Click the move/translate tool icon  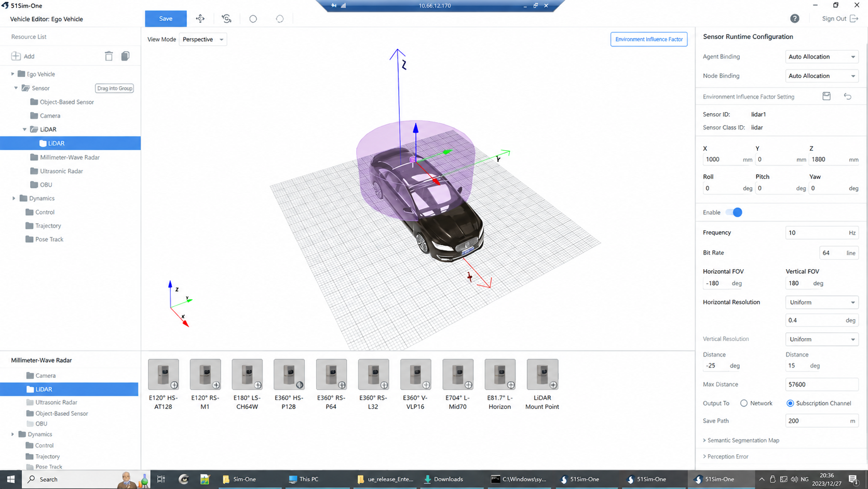tap(200, 19)
